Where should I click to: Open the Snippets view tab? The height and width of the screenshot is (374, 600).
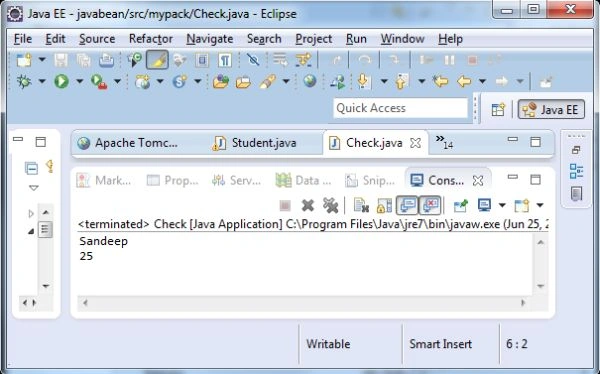click(x=370, y=180)
